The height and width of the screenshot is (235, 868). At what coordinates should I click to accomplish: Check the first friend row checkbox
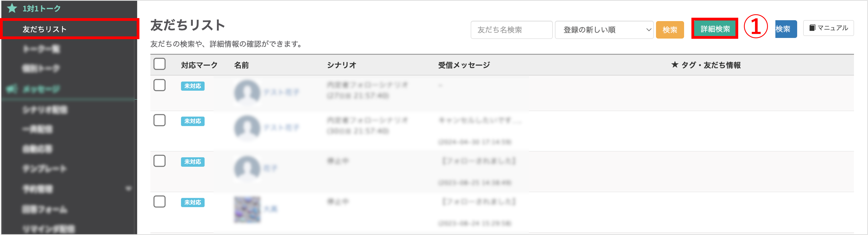[x=159, y=85]
